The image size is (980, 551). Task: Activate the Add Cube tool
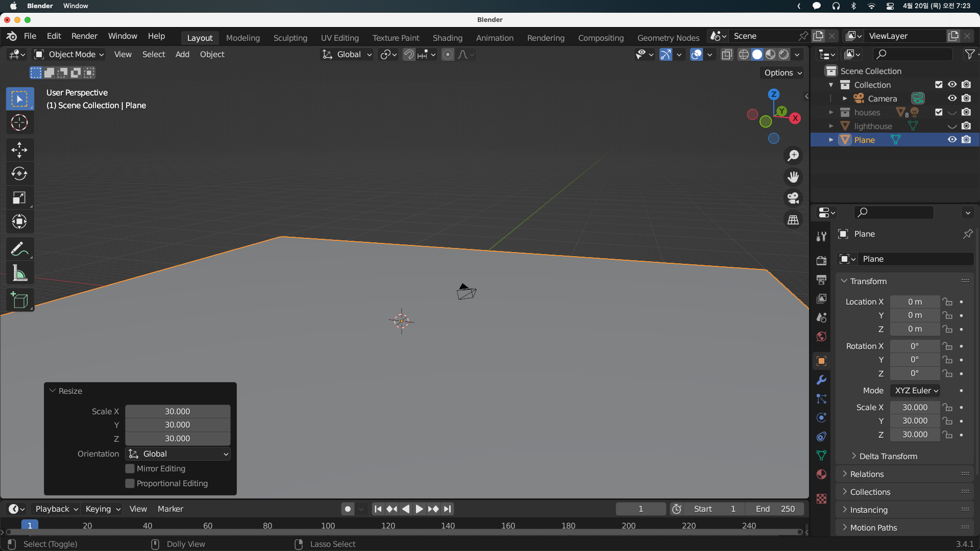[x=19, y=300]
